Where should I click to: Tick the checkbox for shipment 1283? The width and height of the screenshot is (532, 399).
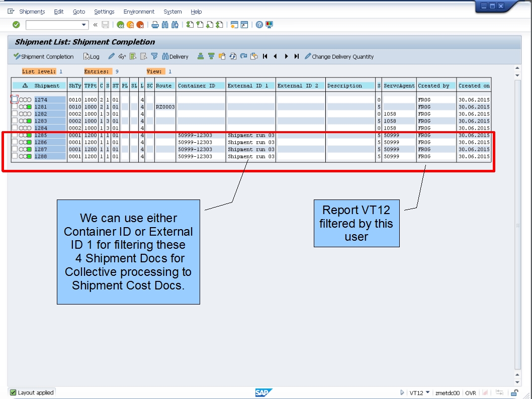click(15, 121)
